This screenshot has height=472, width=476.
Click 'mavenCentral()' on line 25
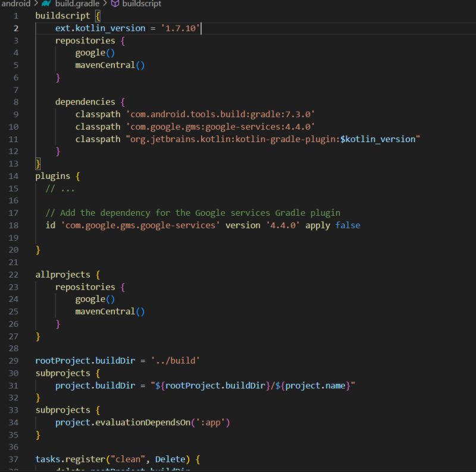coord(110,312)
